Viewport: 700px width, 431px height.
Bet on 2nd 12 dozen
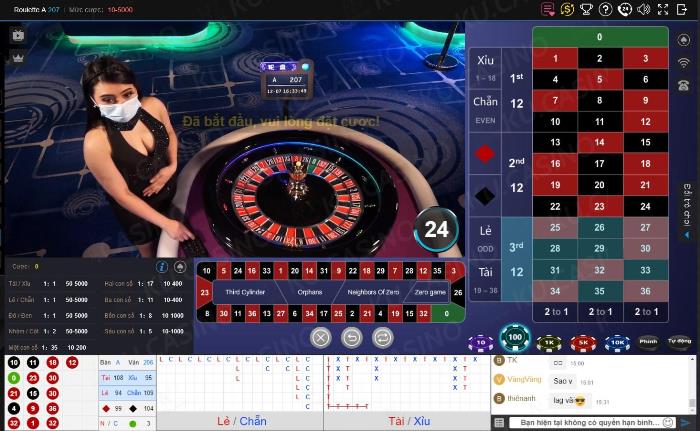517,175
